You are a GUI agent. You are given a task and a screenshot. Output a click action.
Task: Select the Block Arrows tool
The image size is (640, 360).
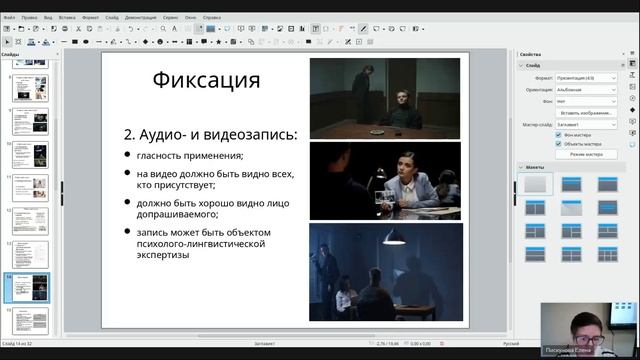click(x=175, y=42)
